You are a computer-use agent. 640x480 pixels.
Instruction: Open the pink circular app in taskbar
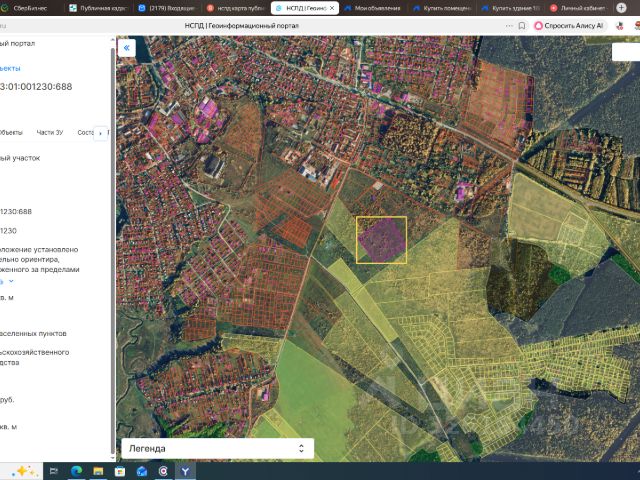(x=163, y=471)
